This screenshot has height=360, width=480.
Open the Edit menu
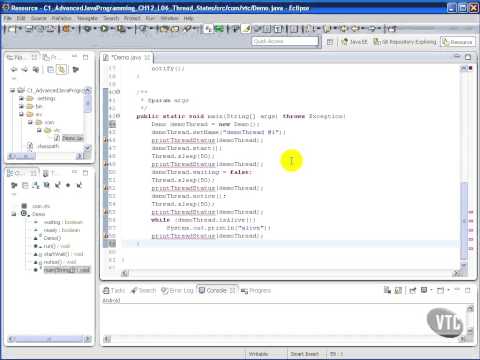[21, 18]
